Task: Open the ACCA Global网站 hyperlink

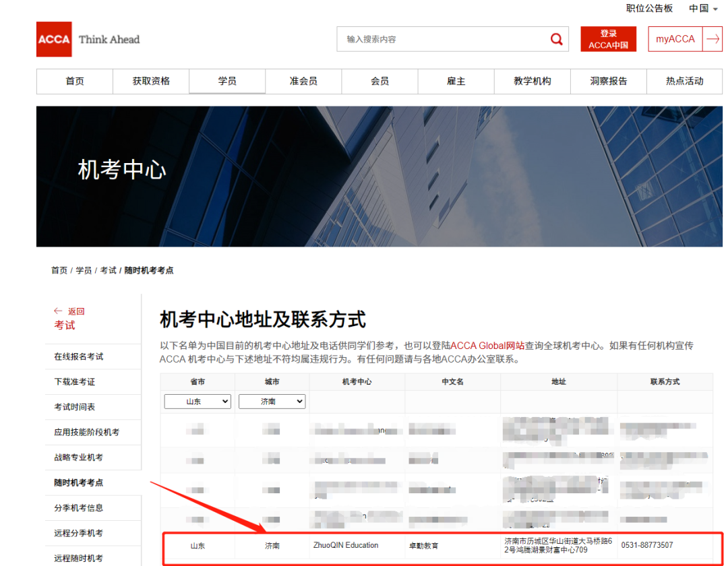Action: coord(487,346)
